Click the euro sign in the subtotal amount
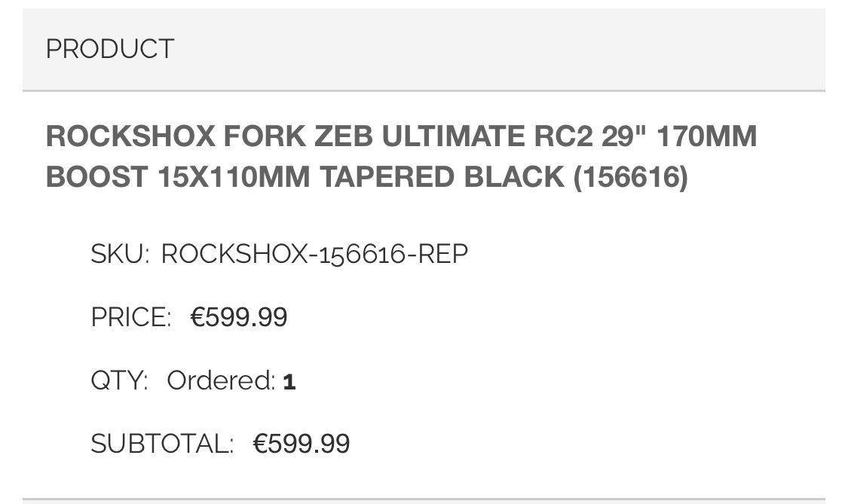This screenshot has height=504, width=848. pyautogui.click(x=261, y=444)
